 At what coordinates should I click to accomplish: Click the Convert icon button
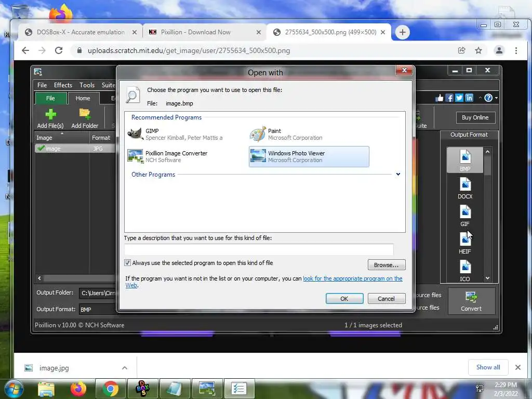pos(471,301)
